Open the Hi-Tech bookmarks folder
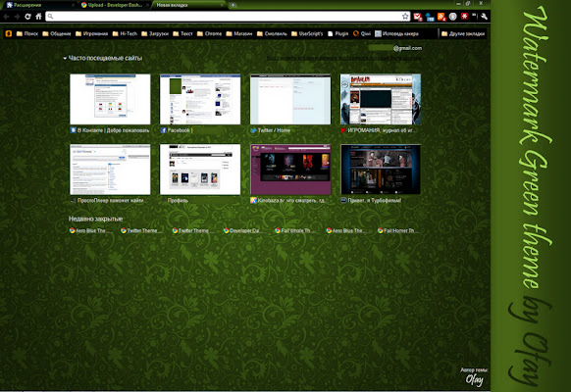Viewport: 571px width, 392px height. coord(125,34)
